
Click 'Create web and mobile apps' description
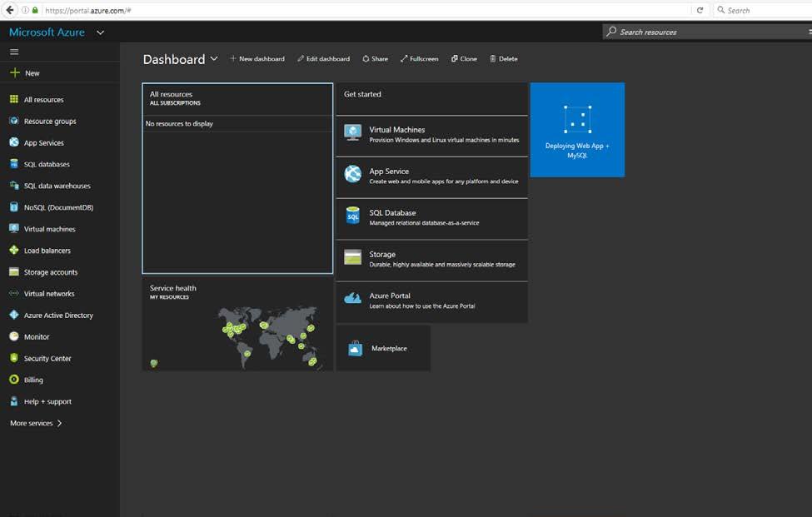point(444,181)
